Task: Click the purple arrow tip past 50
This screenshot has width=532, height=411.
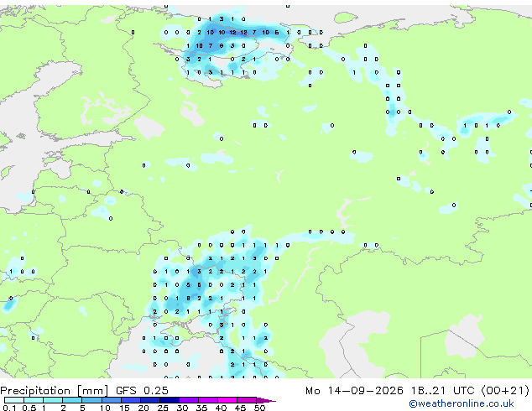Action: [x=266, y=400]
